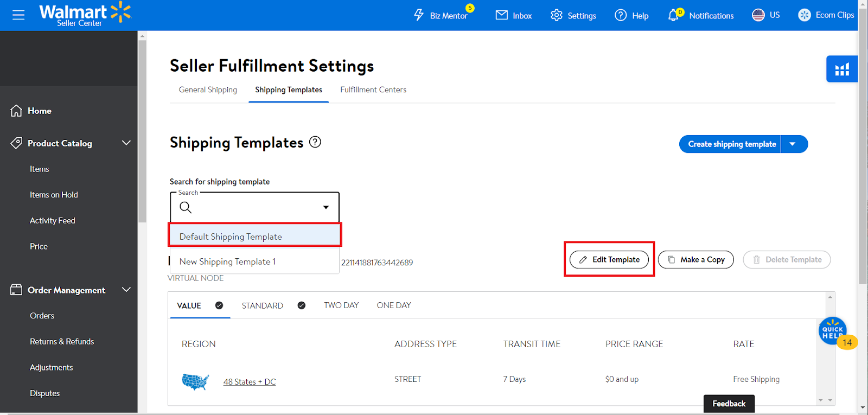Switch to Fulfillment Centers tab
Viewport: 868px width, 415px height.
click(373, 90)
